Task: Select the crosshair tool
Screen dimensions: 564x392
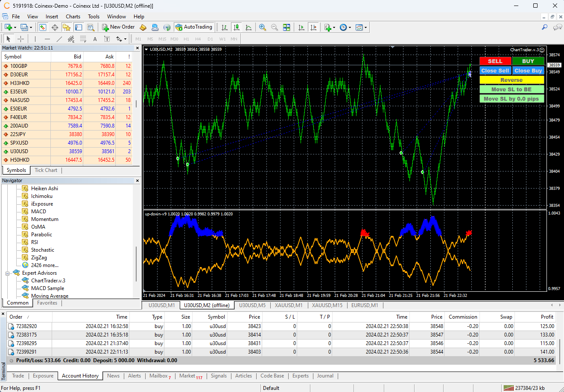Action: (x=20, y=39)
